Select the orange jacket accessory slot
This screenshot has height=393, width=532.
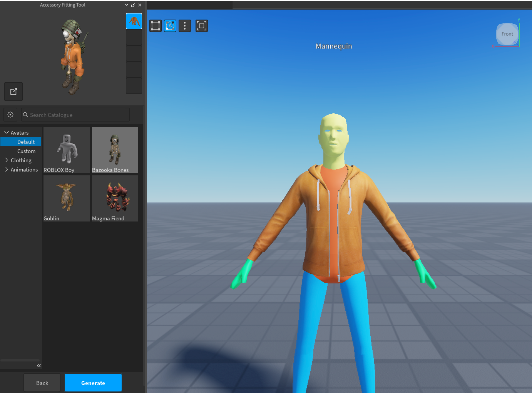click(x=134, y=21)
